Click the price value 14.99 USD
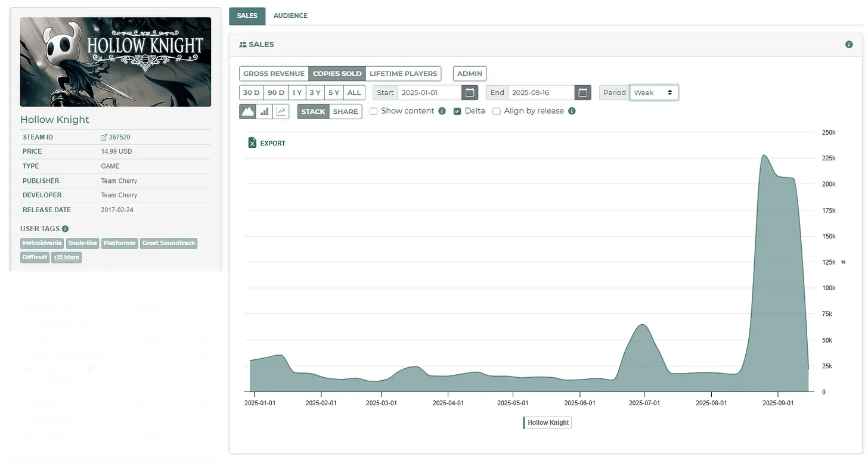Screen dimensions: 868x466 116,152
